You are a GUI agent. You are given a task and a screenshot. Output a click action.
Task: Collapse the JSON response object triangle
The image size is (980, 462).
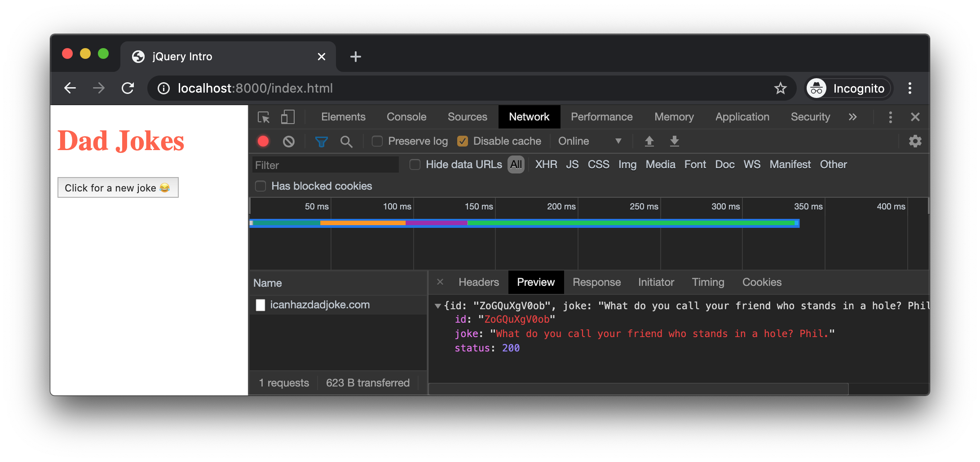437,306
